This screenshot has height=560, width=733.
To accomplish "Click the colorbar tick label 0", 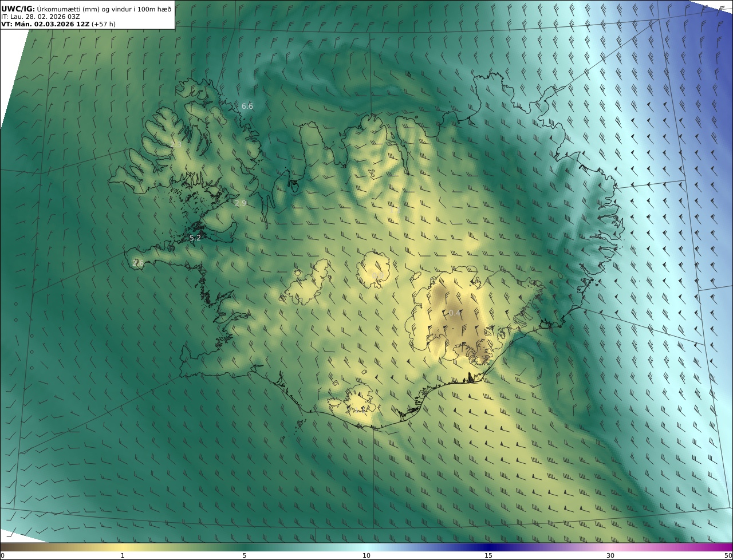I will [2, 555].
